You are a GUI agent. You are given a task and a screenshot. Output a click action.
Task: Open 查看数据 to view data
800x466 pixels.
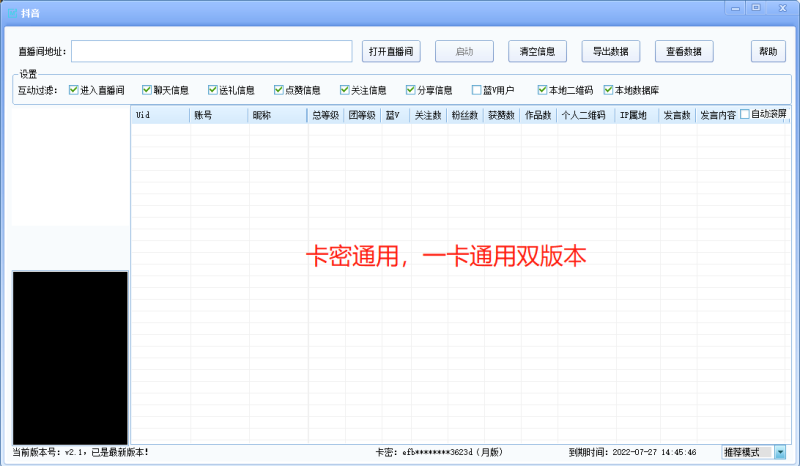tap(684, 51)
